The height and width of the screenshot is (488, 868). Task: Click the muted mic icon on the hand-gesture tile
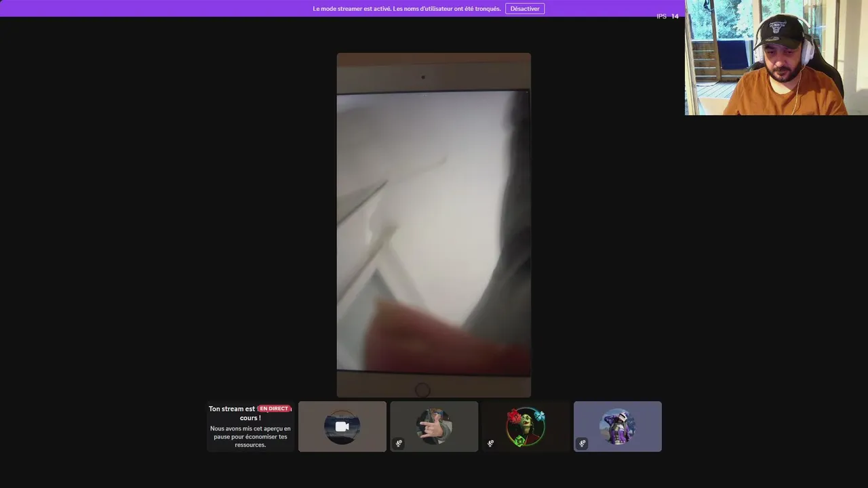[x=399, y=443]
